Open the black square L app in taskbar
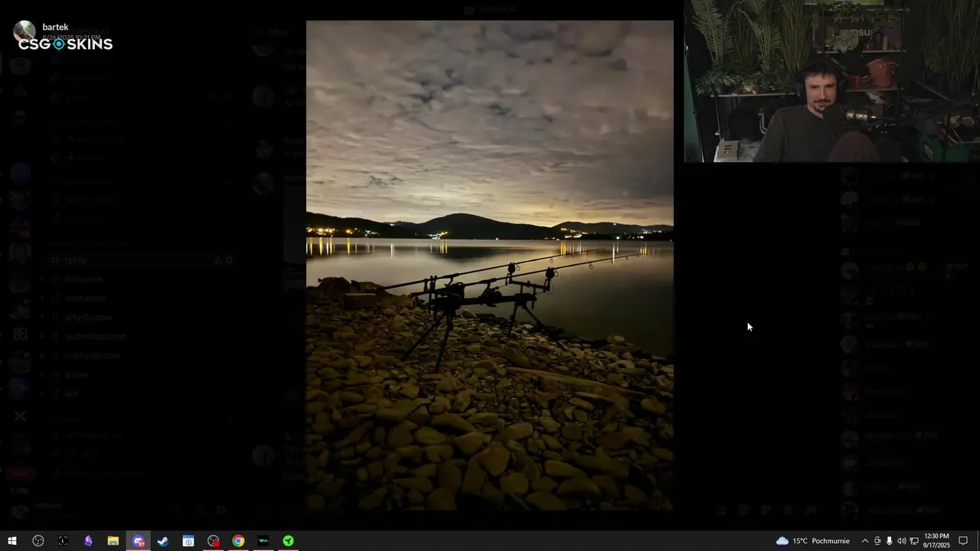Image resolution: width=980 pixels, height=551 pixels. 63,541
